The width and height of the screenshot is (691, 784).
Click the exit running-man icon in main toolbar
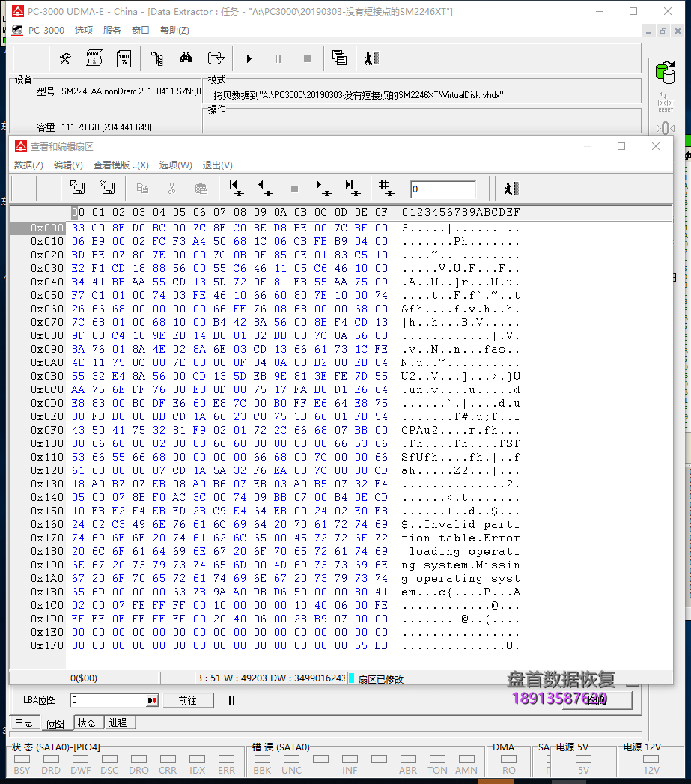(x=371, y=58)
